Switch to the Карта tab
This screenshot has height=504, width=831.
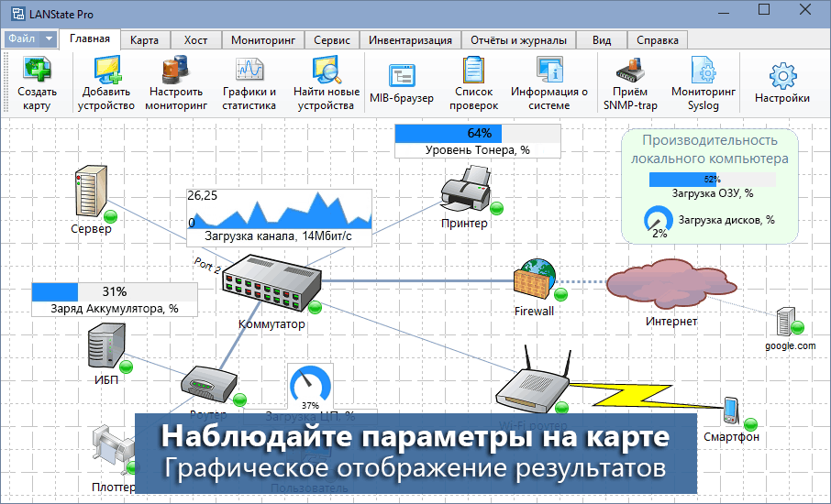point(144,40)
